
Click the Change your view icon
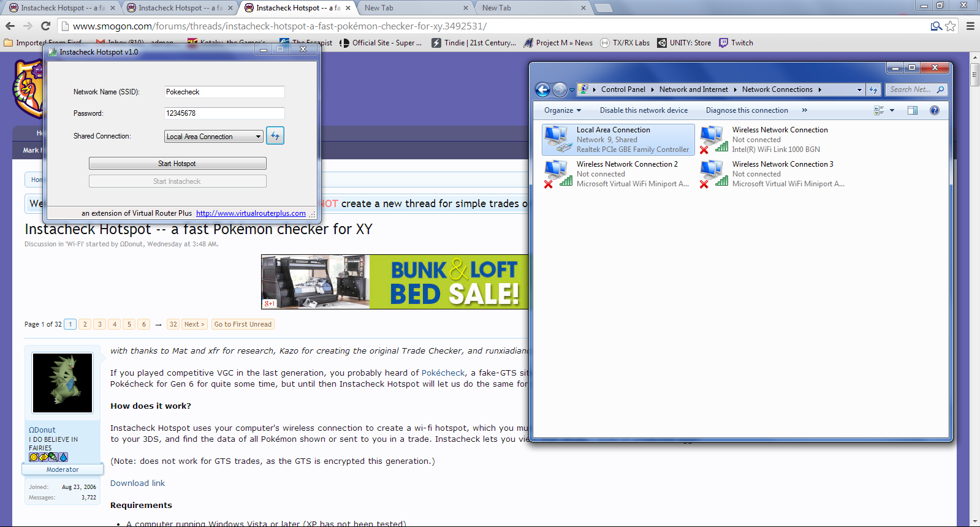click(879, 110)
